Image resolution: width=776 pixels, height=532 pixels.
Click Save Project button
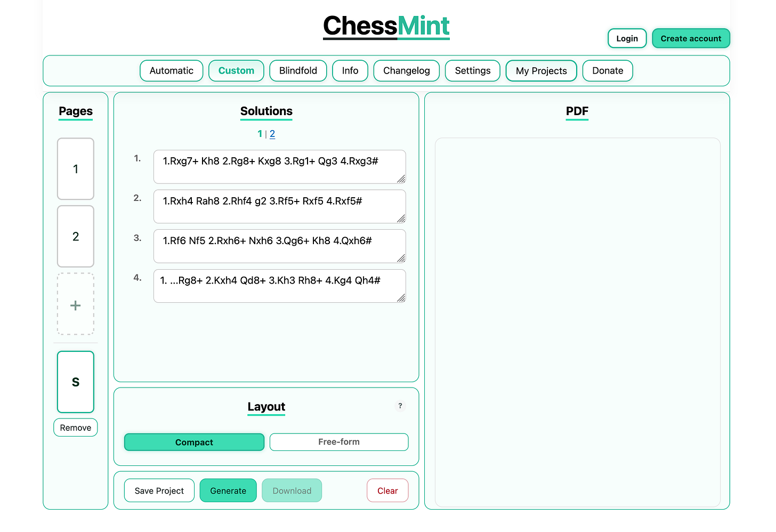pos(159,490)
